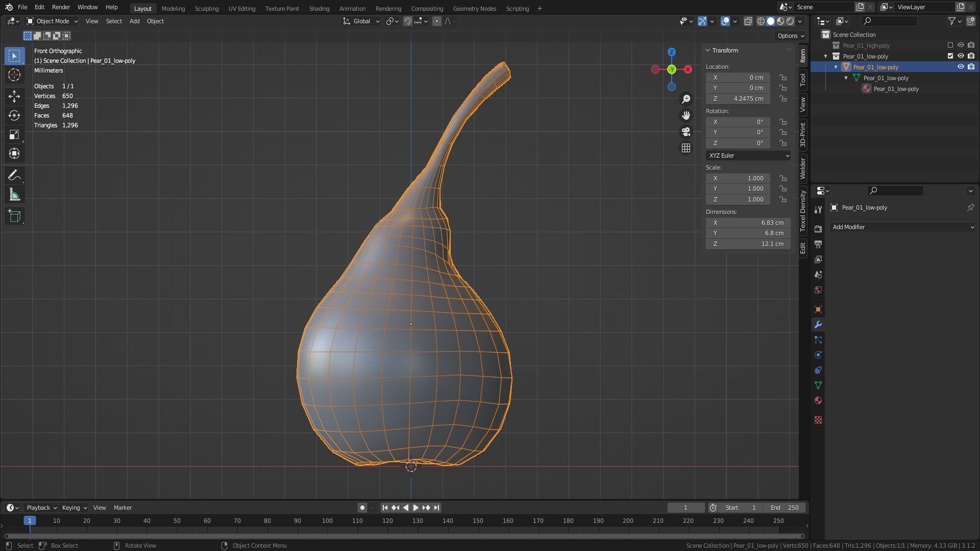Toggle viewport overlays button
Viewport: 980px width, 551px height.
point(725,21)
